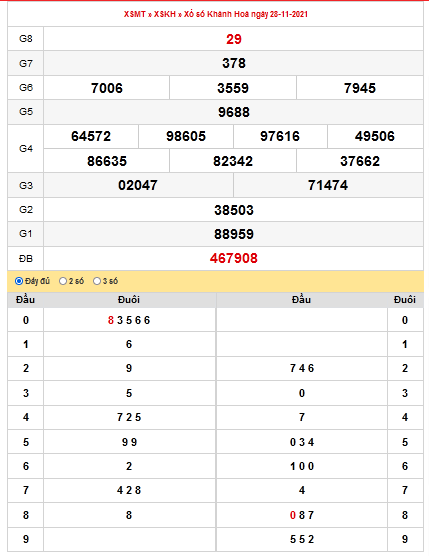Image resolution: width=429 pixels, height=556 pixels.
Task: Click the head values '5 5 2'
Action: [x=302, y=539]
